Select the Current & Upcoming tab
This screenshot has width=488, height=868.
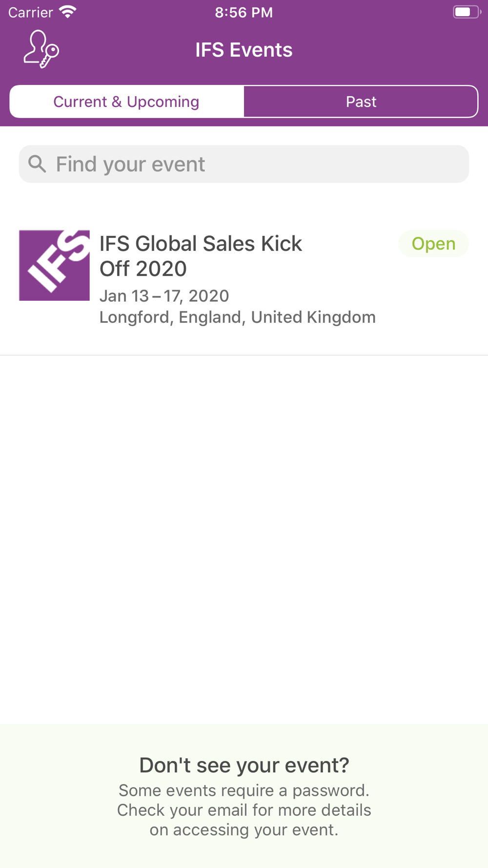tap(126, 102)
